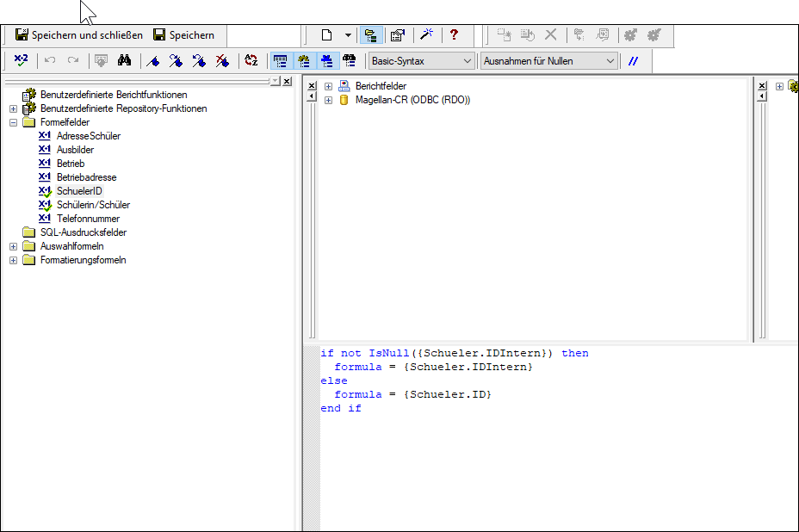Click the check formula syntax icon
Screen dimensions: 799x532
21,60
